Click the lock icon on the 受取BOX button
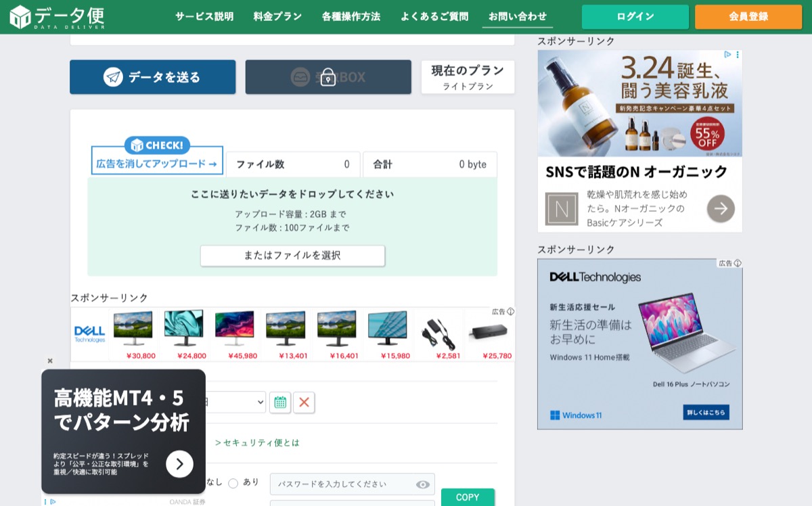 click(x=328, y=76)
